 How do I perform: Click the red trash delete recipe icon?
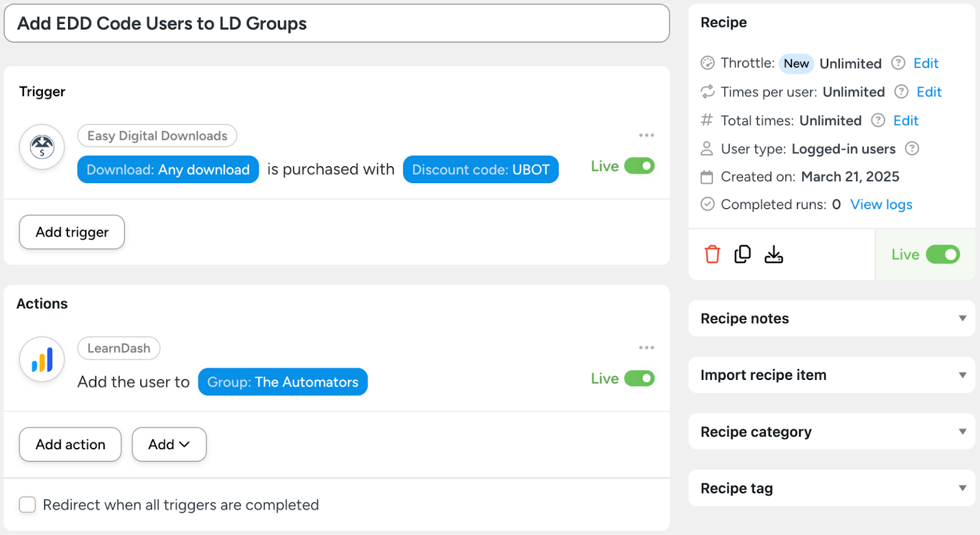point(712,254)
